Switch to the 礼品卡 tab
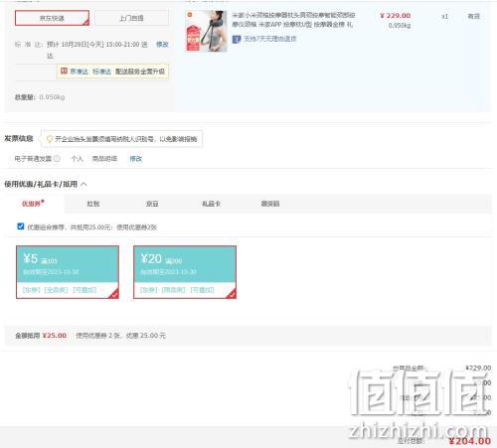This screenshot has height=448, width=497. (x=212, y=204)
